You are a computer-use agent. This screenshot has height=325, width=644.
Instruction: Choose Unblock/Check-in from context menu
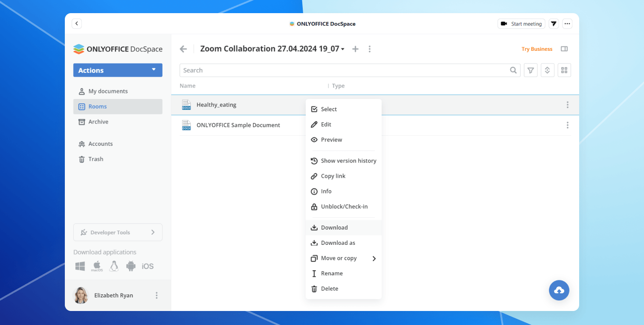344,206
